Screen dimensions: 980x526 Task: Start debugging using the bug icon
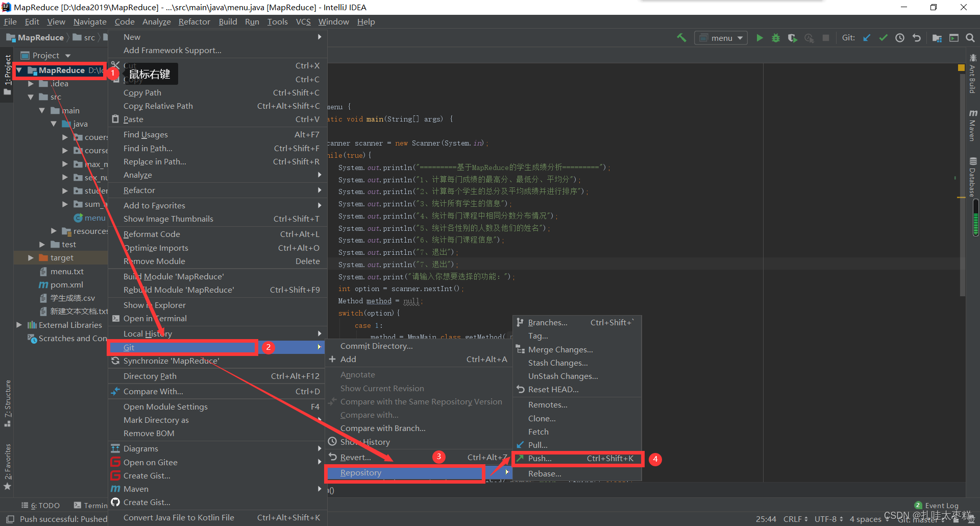click(x=776, y=37)
